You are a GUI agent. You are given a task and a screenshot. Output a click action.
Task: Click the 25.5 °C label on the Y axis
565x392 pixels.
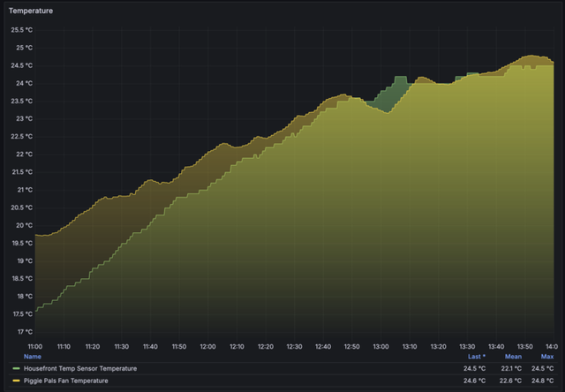point(21,30)
